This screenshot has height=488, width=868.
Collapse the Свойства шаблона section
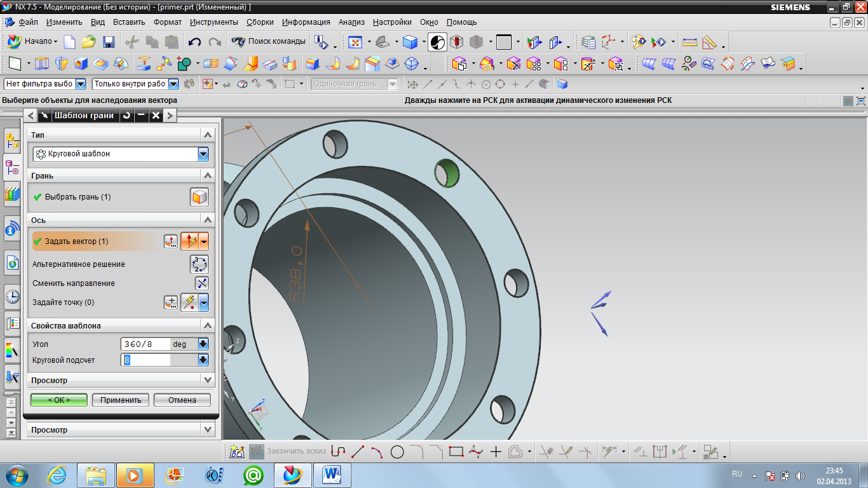tap(207, 325)
